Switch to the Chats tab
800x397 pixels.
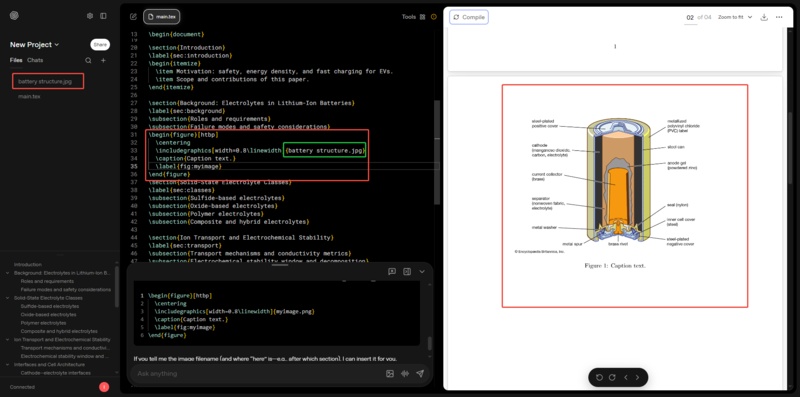coord(35,60)
